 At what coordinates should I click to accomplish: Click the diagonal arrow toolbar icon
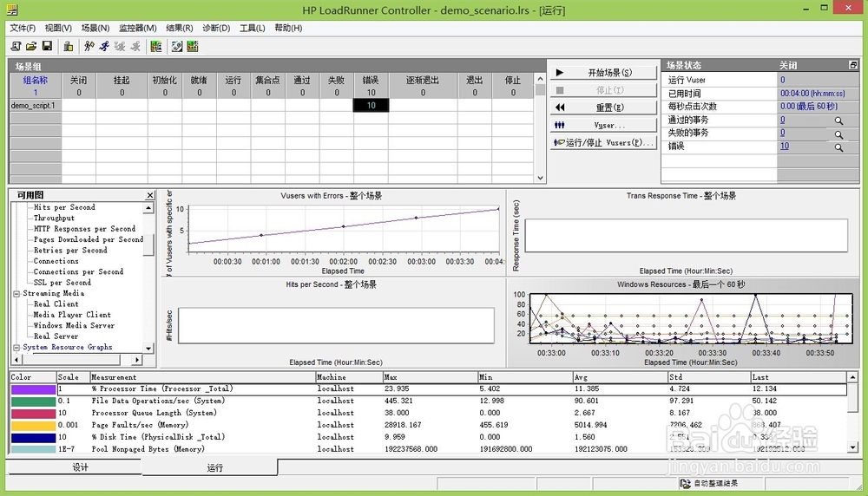(176, 47)
